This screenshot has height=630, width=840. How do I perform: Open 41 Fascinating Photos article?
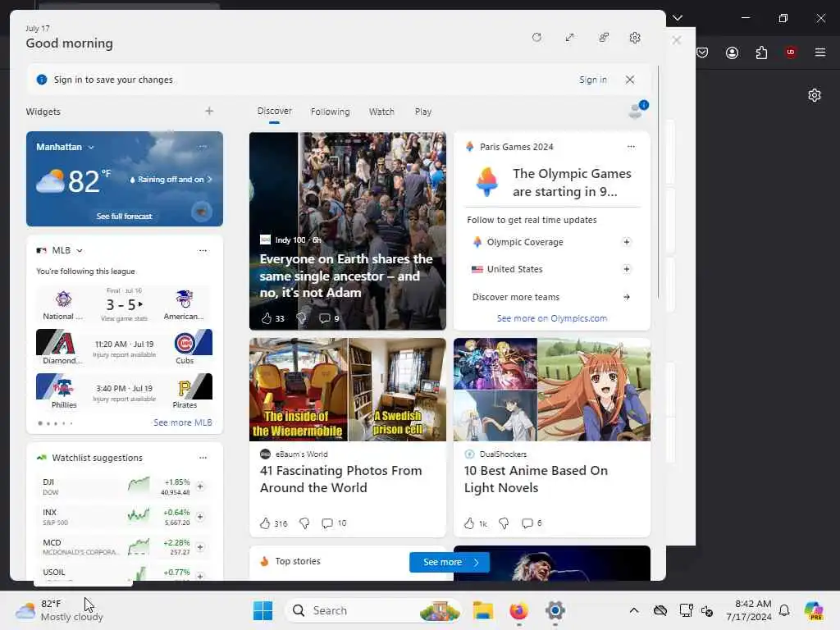point(340,479)
